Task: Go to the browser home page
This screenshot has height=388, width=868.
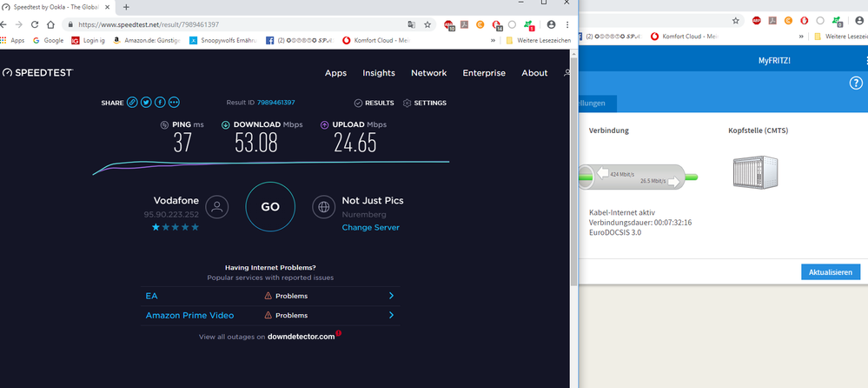Action: [x=50, y=24]
